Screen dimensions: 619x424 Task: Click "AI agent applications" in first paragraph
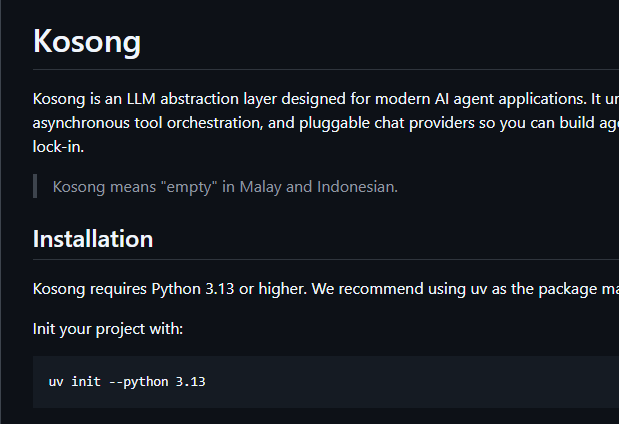pos(497,99)
